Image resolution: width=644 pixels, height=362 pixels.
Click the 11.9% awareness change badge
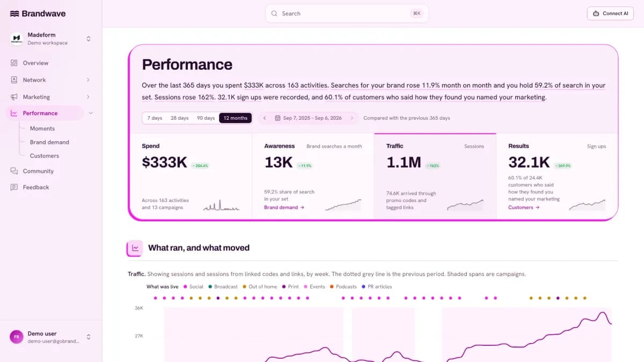coord(304,165)
